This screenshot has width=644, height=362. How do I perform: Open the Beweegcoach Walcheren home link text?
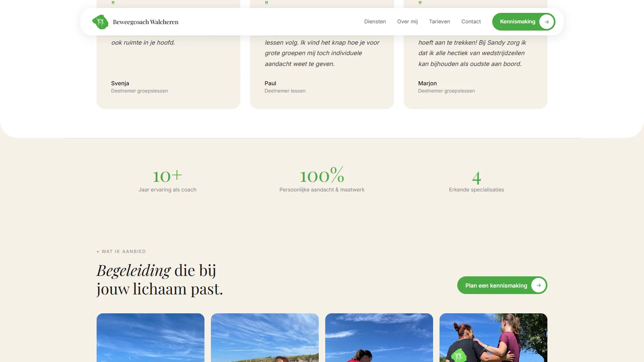tap(145, 22)
